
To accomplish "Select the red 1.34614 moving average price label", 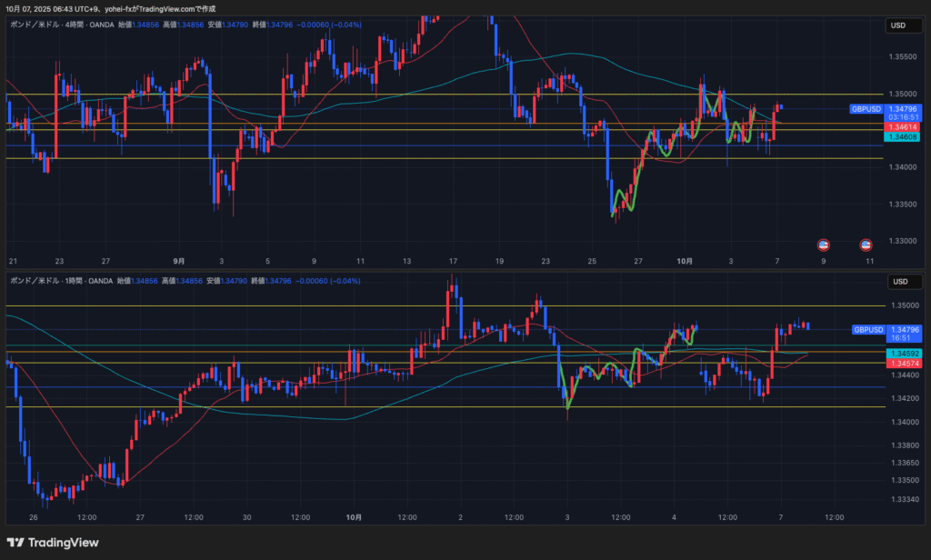I will (904, 127).
